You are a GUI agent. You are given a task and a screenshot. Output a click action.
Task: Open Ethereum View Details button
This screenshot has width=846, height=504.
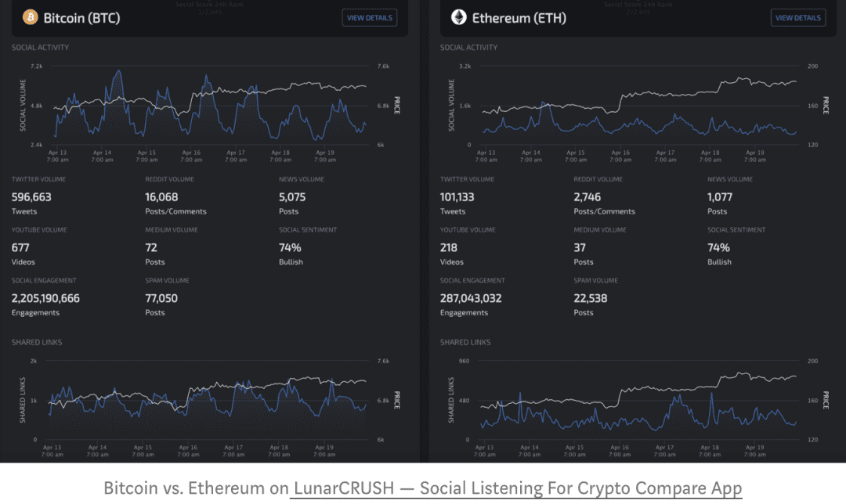coord(798,18)
